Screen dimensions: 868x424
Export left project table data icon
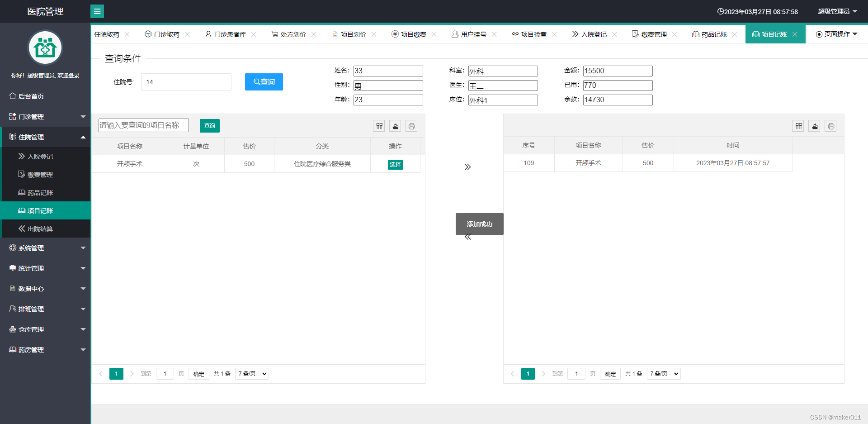pyautogui.click(x=396, y=126)
